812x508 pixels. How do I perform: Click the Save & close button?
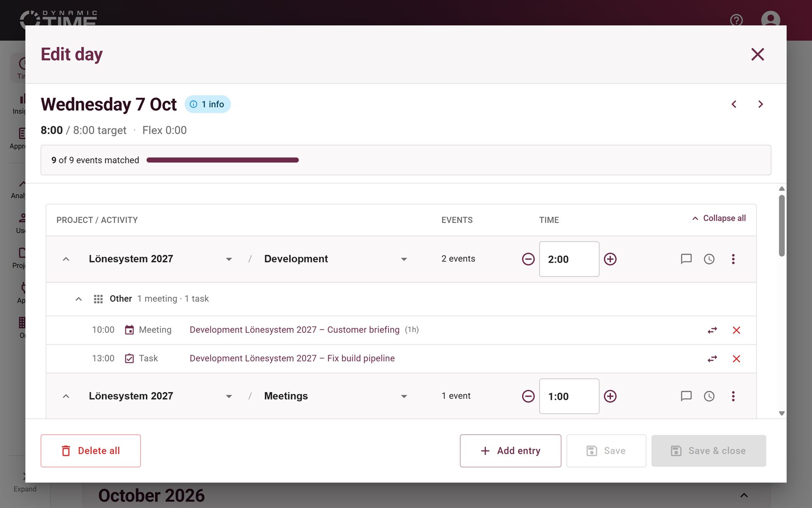tap(709, 451)
